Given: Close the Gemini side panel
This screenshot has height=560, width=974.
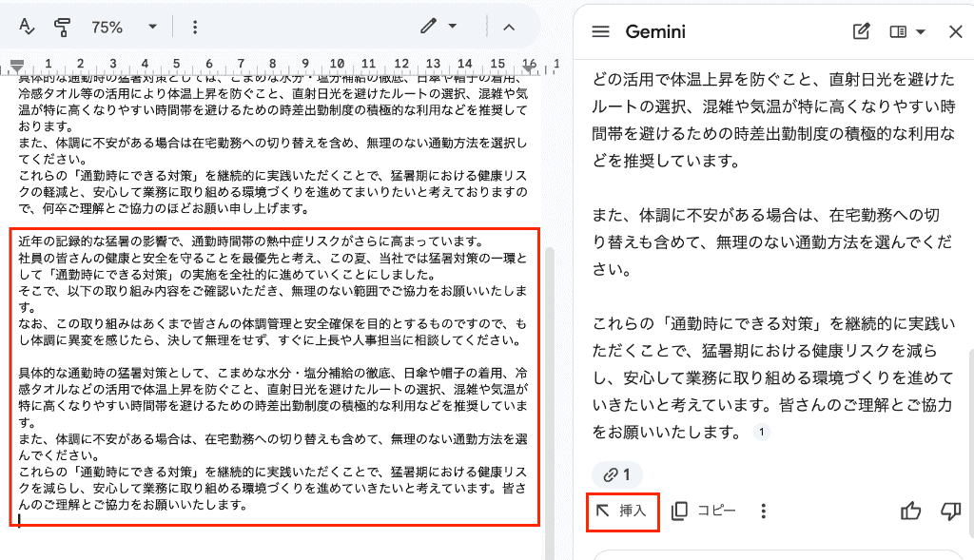Looking at the screenshot, I should coord(955,31).
